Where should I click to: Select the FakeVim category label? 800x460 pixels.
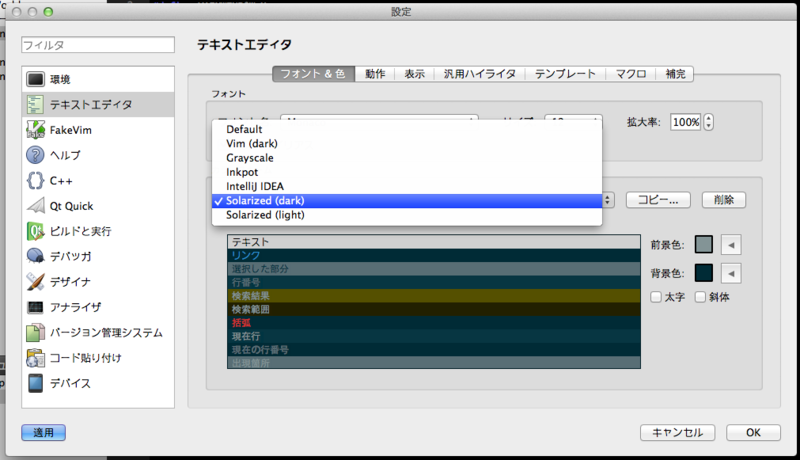tap(70, 130)
